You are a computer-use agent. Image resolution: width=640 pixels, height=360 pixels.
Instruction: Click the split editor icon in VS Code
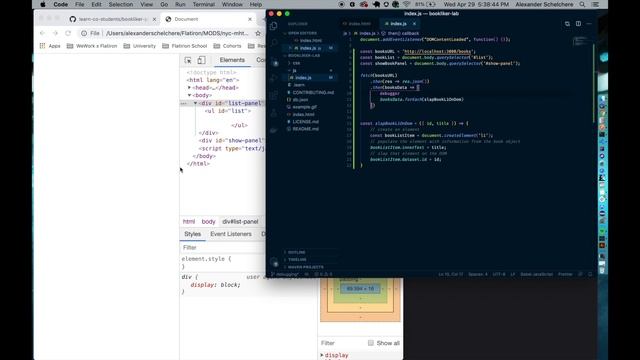click(x=578, y=24)
